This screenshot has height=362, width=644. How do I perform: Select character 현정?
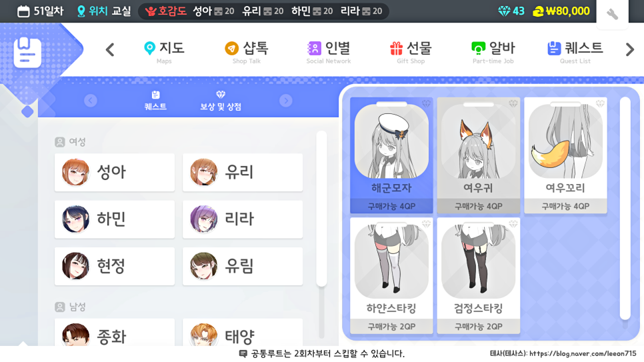(115, 266)
